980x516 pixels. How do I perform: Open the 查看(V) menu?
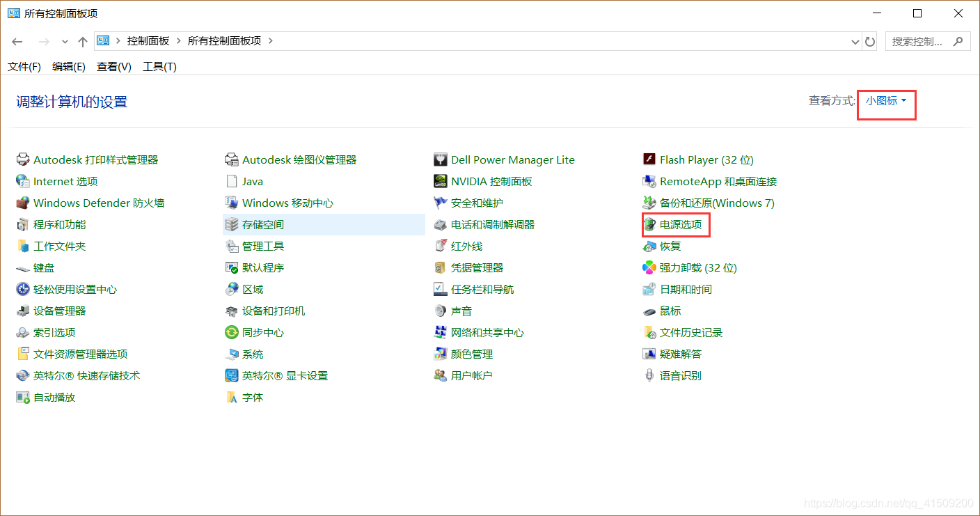pos(114,67)
